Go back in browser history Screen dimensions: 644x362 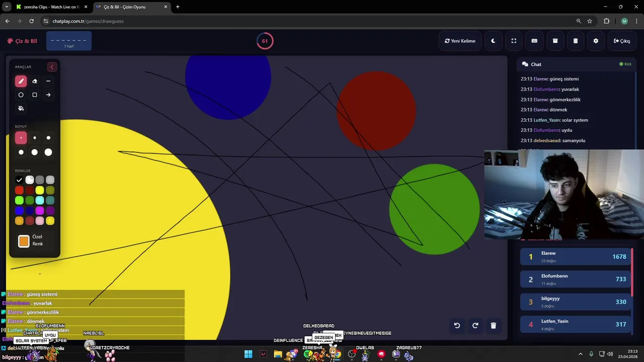click(x=7, y=21)
